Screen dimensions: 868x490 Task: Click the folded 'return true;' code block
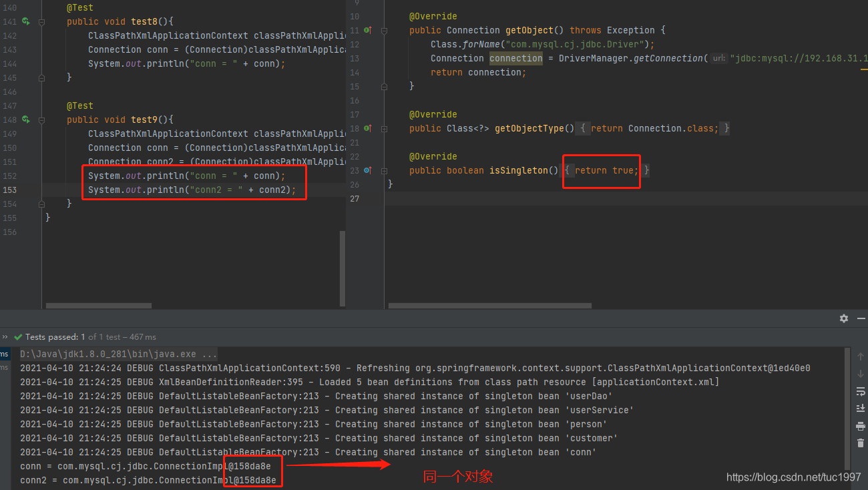[x=606, y=170]
